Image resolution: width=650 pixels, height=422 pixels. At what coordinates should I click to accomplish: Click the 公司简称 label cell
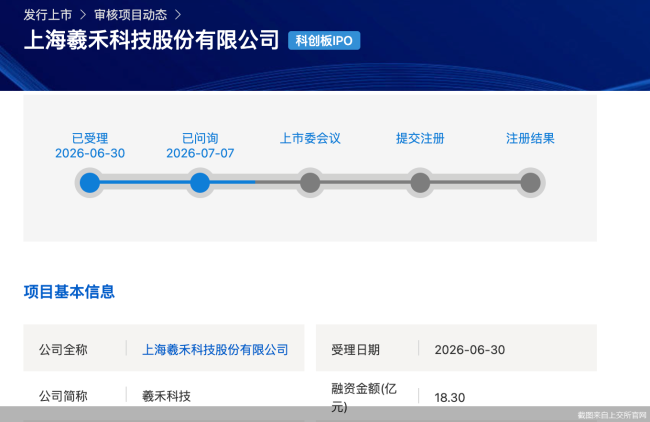63,396
